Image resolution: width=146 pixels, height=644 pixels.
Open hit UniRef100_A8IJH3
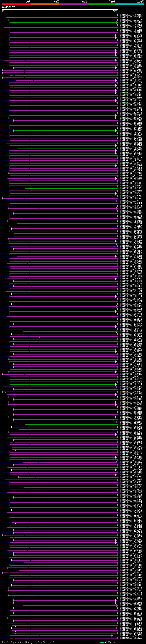131,30
